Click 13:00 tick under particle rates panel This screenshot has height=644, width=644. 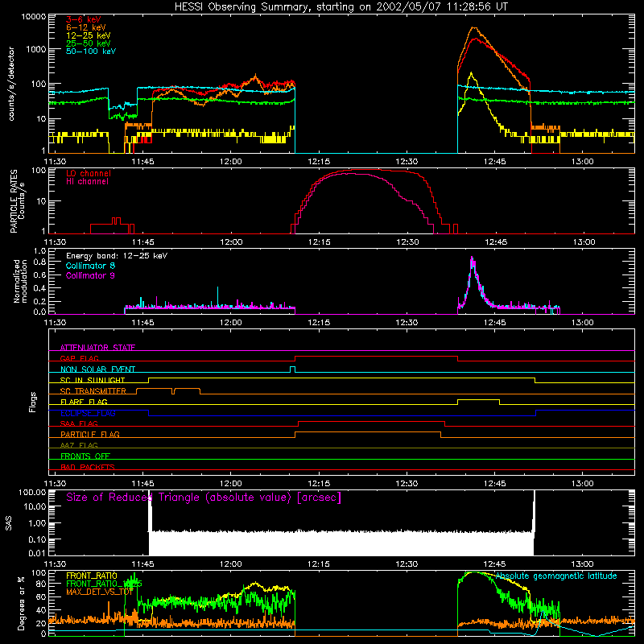click(x=584, y=242)
